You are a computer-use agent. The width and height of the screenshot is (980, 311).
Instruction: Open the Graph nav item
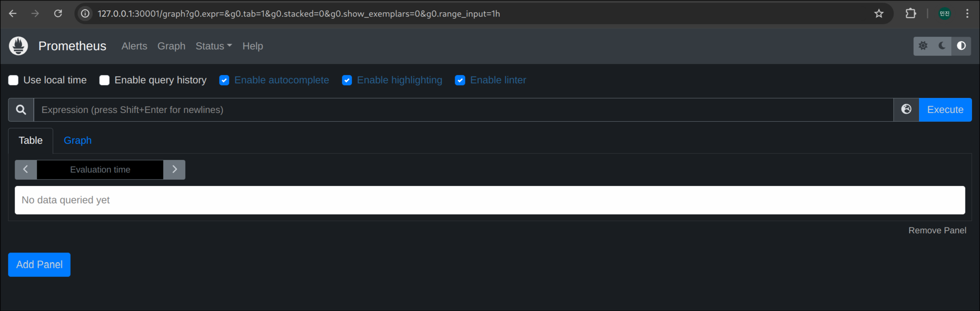pos(171,46)
